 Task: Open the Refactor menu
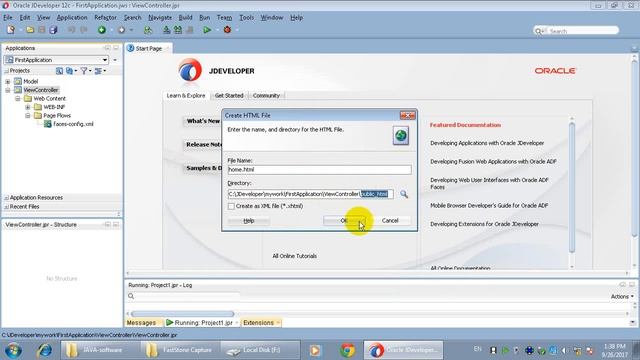tap(105, 18)
